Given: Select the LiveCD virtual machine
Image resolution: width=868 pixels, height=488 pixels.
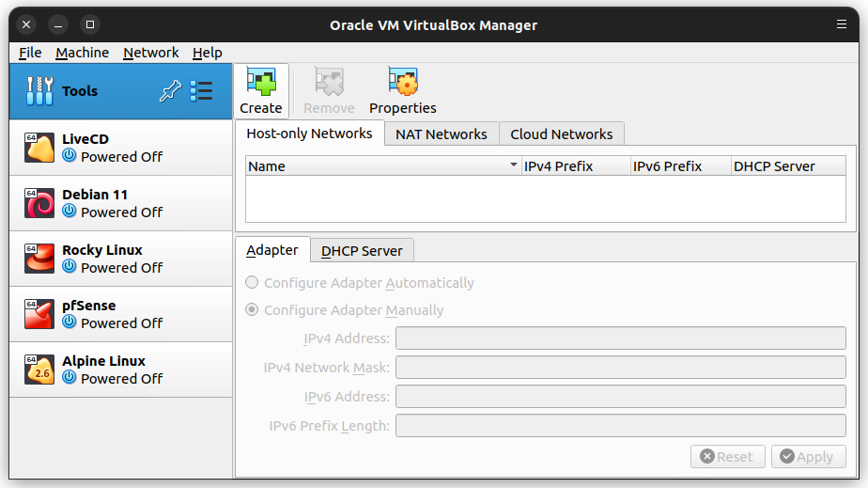Looking at the screenshot, I should coord(120,148).
